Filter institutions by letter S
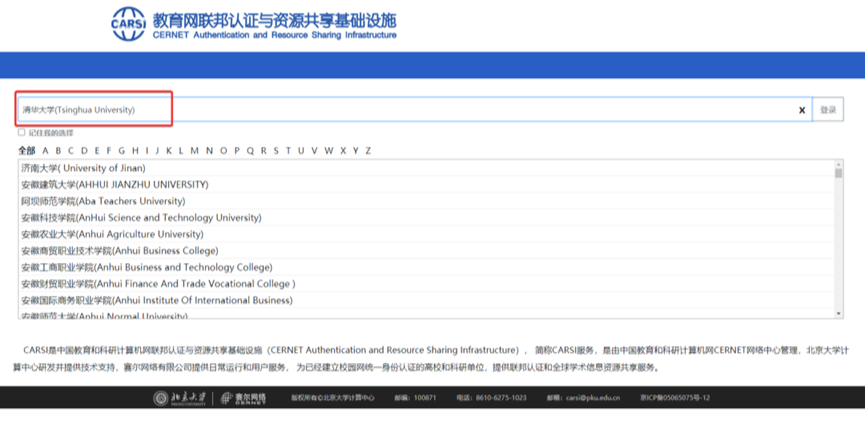Screen dimensions: 865x421 pos(276,151)
